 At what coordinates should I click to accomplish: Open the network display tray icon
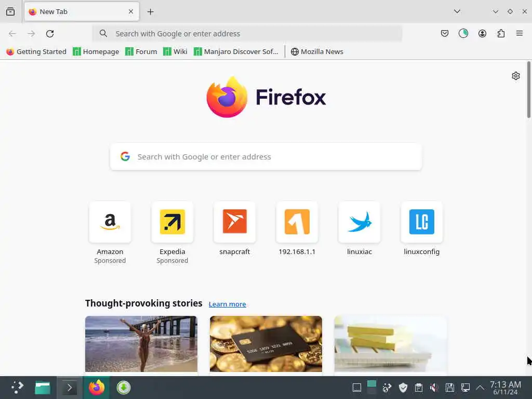pyautogui.click(x=465, y=388)
